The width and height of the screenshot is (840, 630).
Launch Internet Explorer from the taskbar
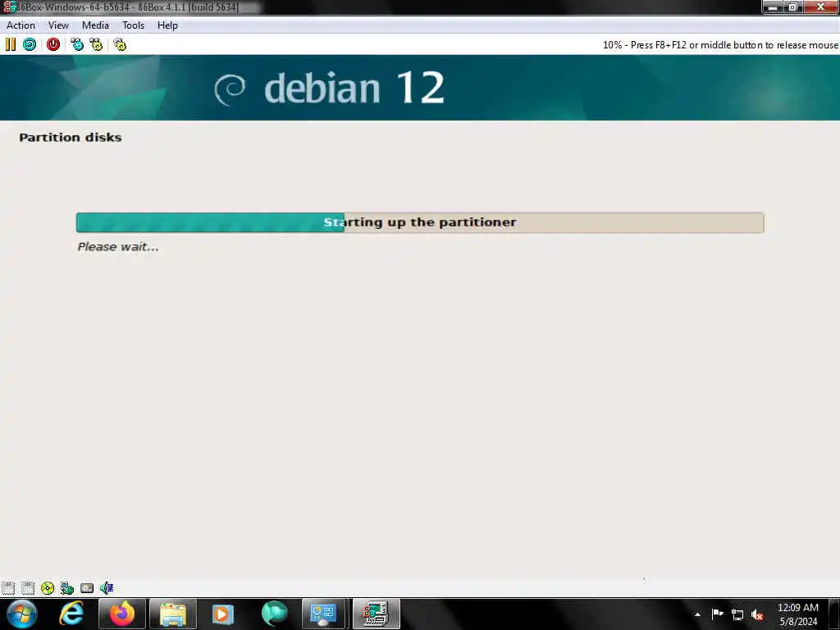click(71, 614)
